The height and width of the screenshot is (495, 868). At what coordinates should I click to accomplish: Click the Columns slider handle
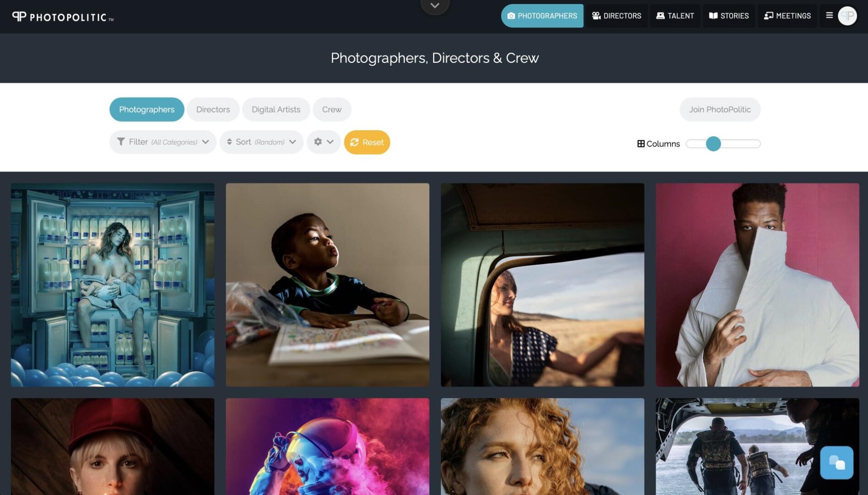pyautogui.click(x=713, y=144)
